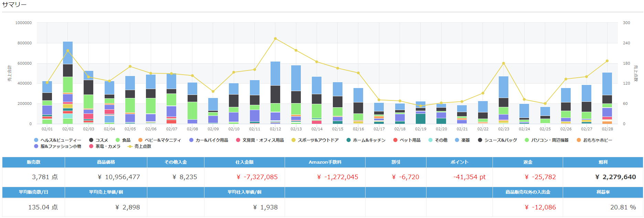Click the ベビー&マタニティ legend marker
644x218 pixels.
[x=140, y=140]
